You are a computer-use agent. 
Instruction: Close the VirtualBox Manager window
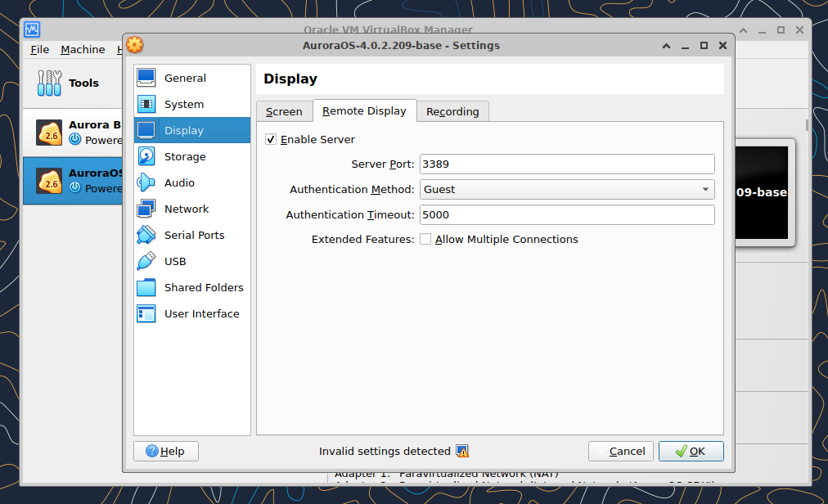(799, 30)
